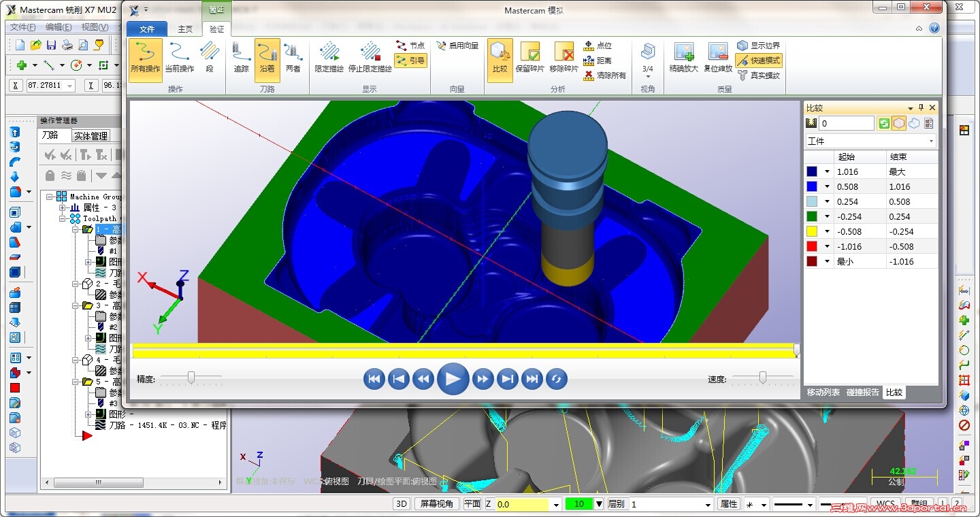
Task: Click the yellow simulation progress timeline
Action: pyautogui.click(x=465, y=350)
